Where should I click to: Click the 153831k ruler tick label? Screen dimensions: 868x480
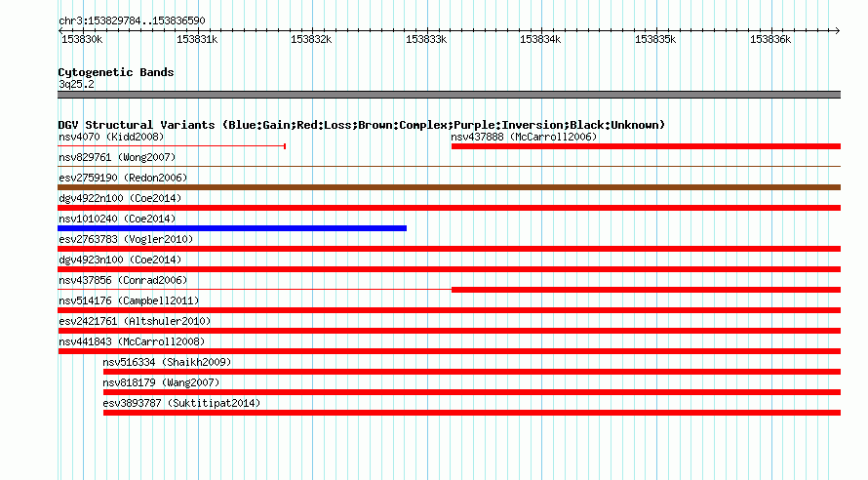click(x=197, y=39)
